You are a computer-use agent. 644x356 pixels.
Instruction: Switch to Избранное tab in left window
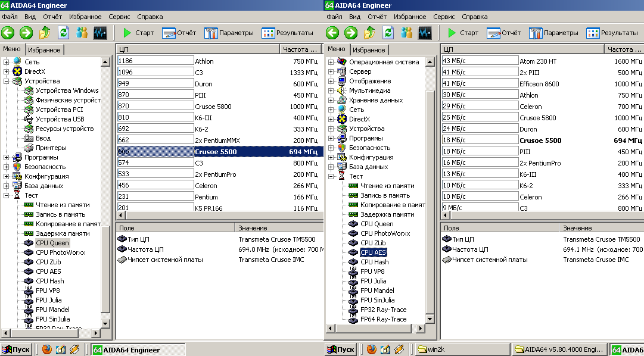point(45,50)
